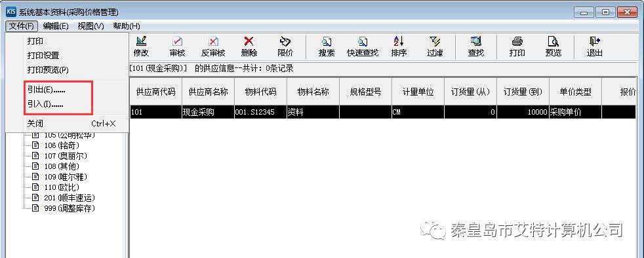Click the 审核 (audit) toolbar icon
This screenshot has height=258, width=644.
[177, 46]
